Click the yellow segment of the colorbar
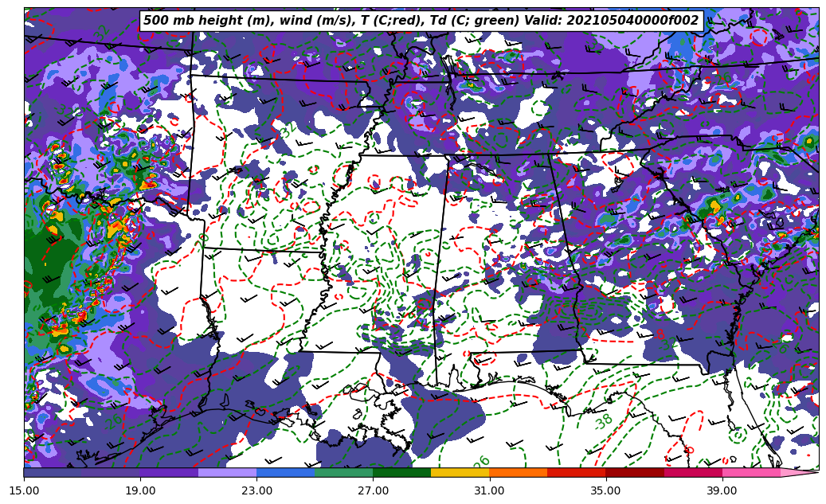 [x=460, y=472]
